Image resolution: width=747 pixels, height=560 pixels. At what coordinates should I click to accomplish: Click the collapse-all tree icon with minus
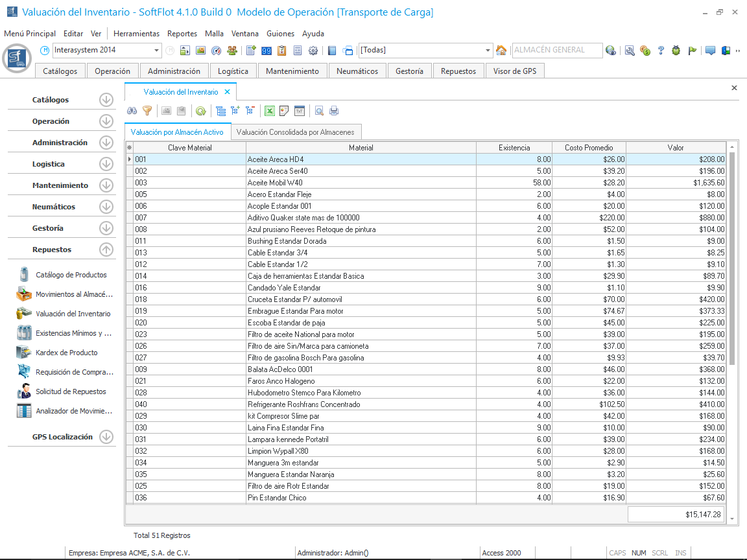coord(250,111)
